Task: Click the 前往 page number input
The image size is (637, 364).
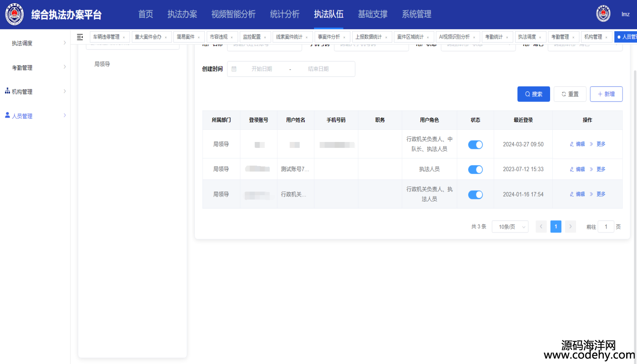Action: (x=606, y=227)
